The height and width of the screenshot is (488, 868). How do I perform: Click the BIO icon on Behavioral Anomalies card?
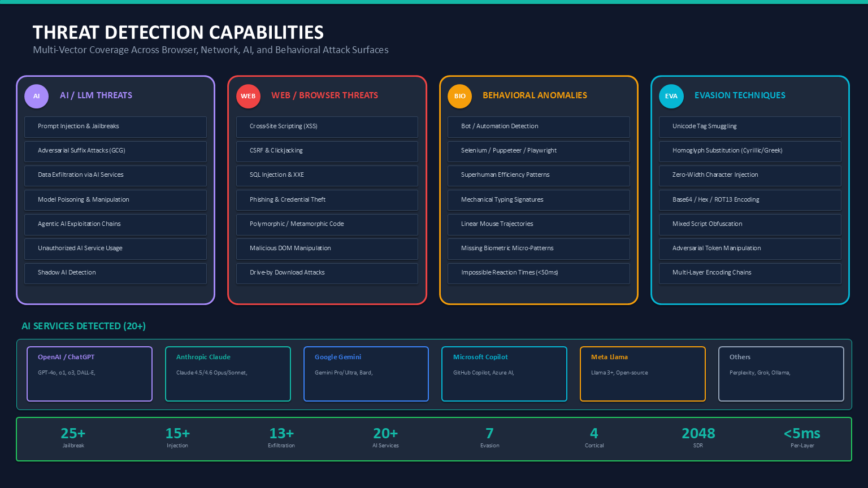(x=459, y=96)
